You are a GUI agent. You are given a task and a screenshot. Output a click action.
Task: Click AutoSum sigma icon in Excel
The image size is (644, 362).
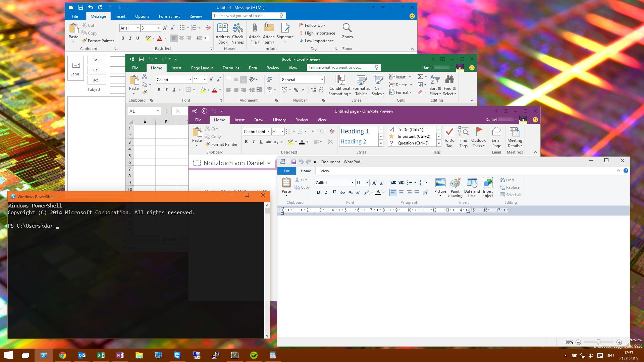pos(420,77)
